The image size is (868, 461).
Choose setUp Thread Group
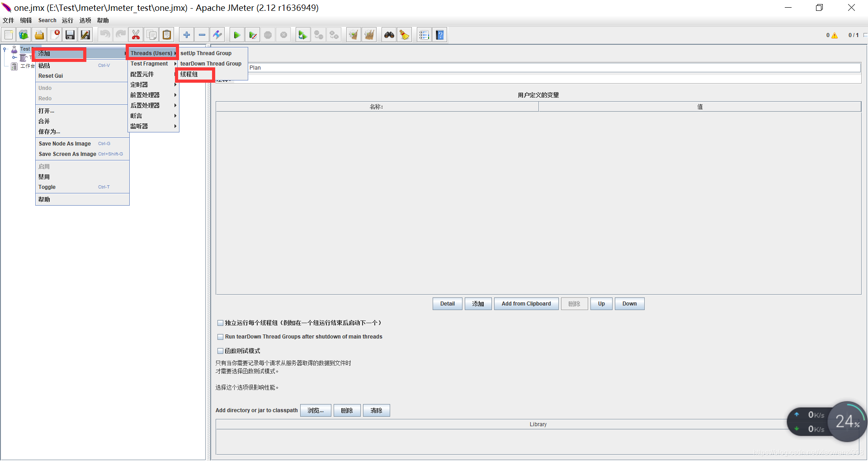[x=213, y=53]
